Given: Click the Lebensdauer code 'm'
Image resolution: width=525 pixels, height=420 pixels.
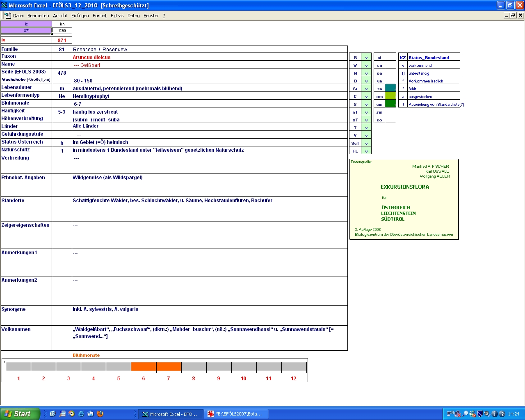Looking at the screenshot, I should (62, 88).
